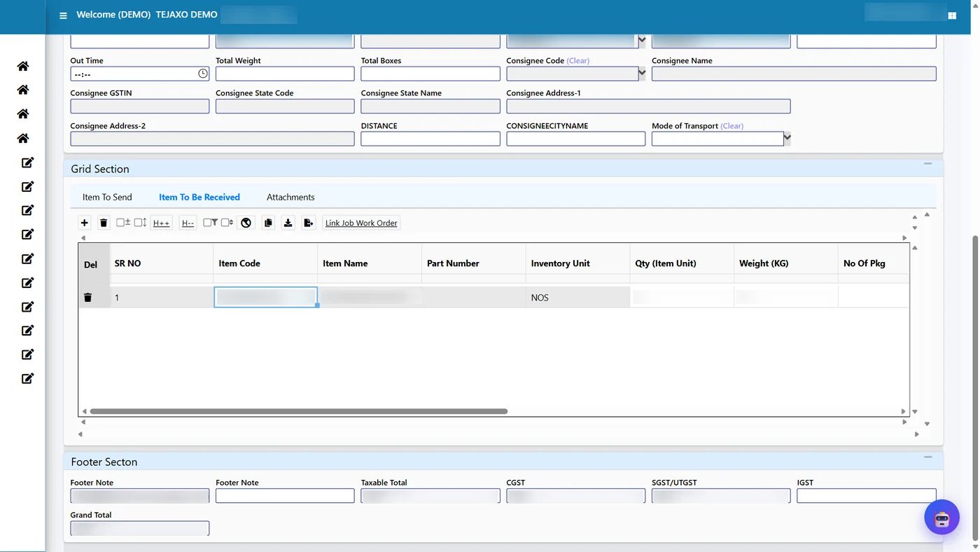
Task: Click the download icon in grid toolbar
Action: (x=288, y=223)
